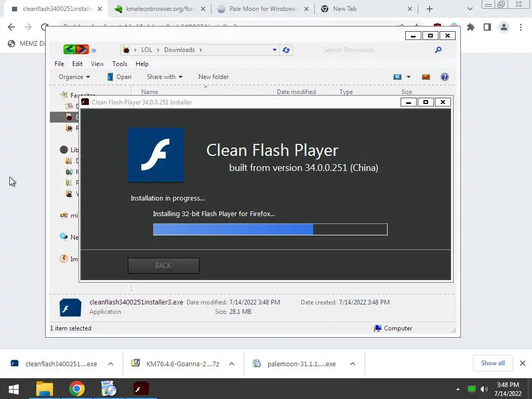Click the Downloads breadcrumb in address bar
Viewport: 532px width, 399px height.
click(x=179, y=50)
